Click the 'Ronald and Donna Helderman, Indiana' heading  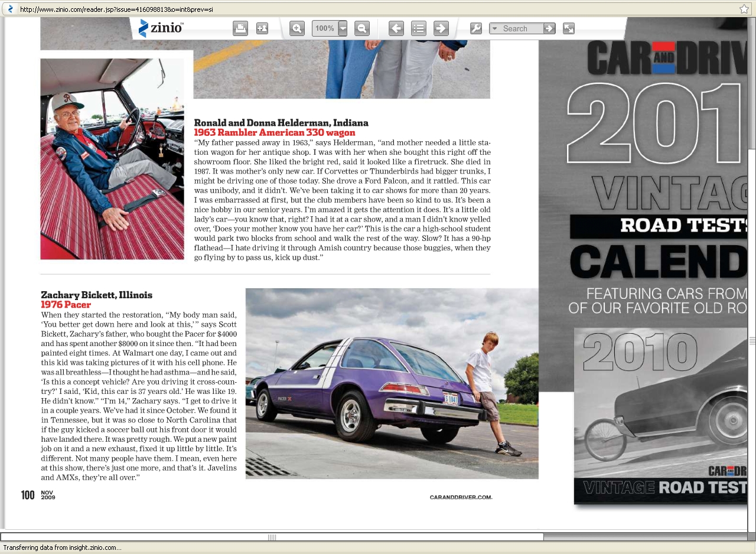click(281, 123)
